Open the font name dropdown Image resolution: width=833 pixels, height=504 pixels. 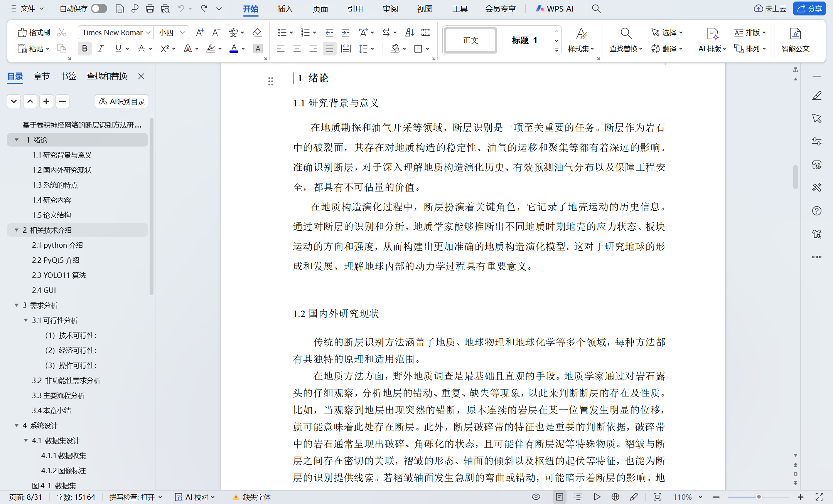[x=148, y=33]
